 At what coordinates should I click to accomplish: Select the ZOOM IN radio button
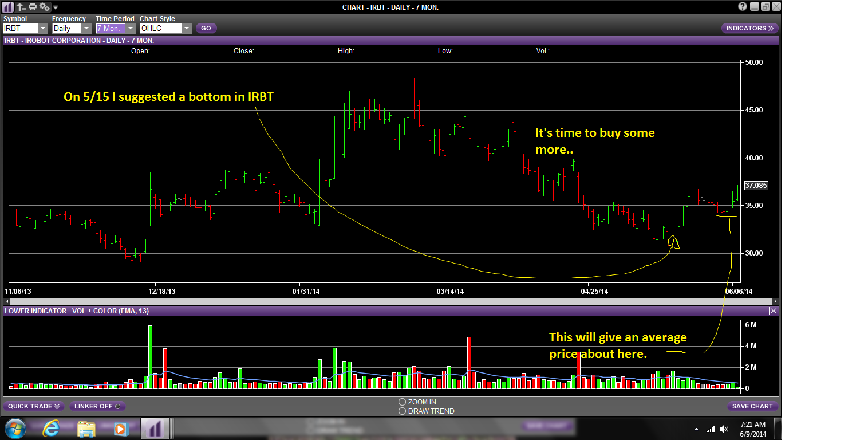[402, 402]
